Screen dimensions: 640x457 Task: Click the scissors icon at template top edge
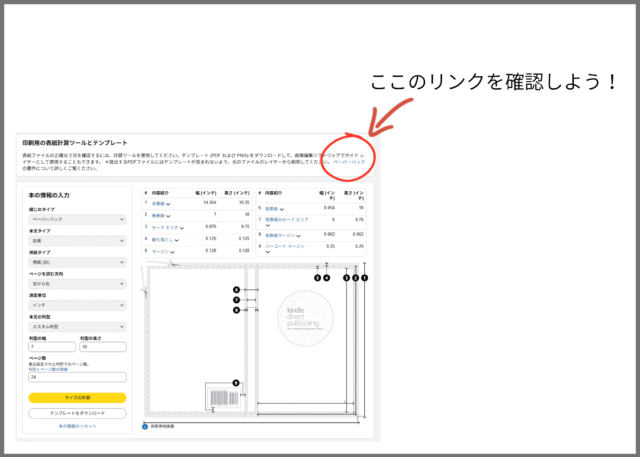click(x=174, y=266)
